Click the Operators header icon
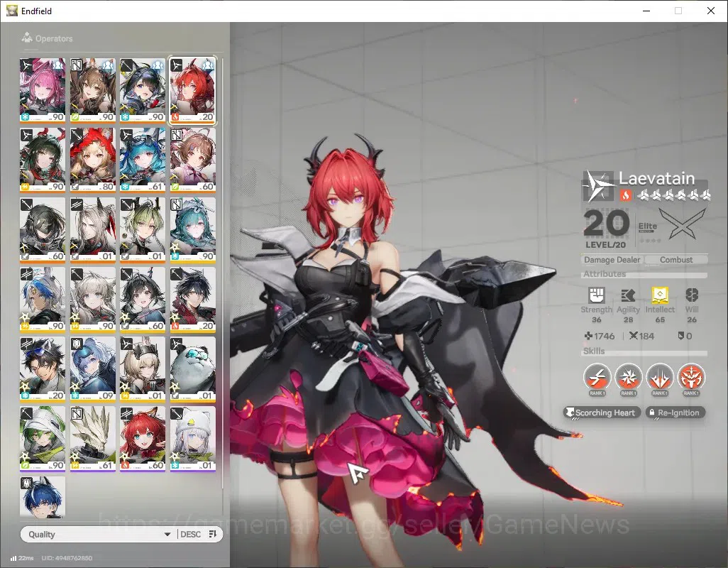The height and width of the screenshot is (568, 728). point(27,38)
